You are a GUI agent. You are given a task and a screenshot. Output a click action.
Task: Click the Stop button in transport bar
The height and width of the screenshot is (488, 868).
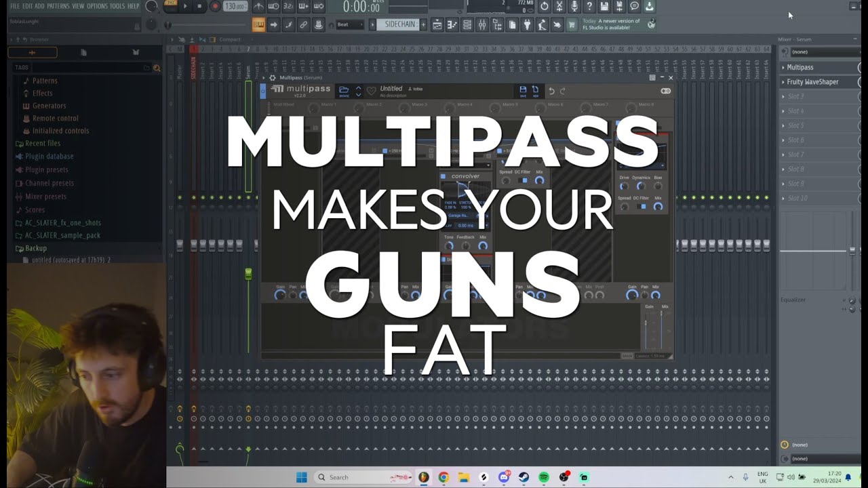pos(199,6)
